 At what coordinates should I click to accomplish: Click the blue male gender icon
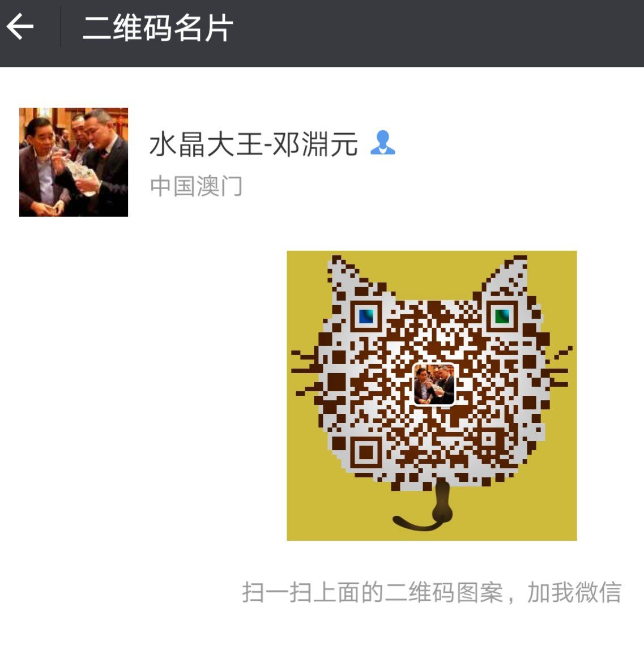click(x=382, y=142)
